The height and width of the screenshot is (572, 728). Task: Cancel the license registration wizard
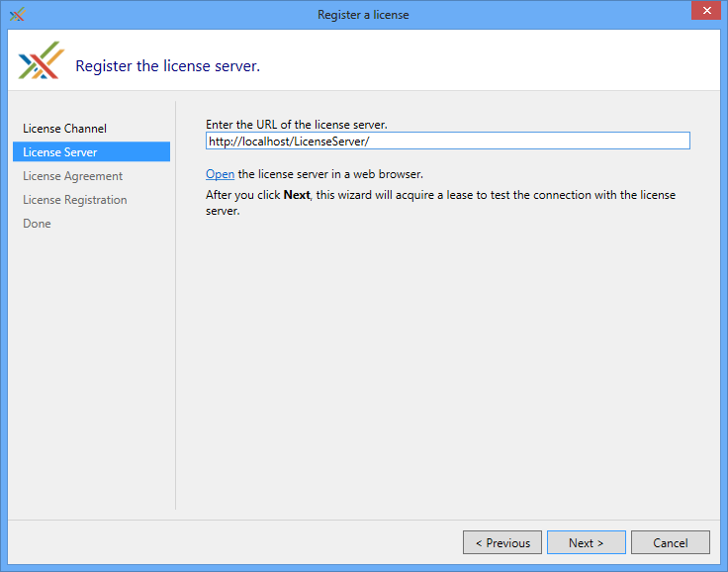[x=670, y=542]
